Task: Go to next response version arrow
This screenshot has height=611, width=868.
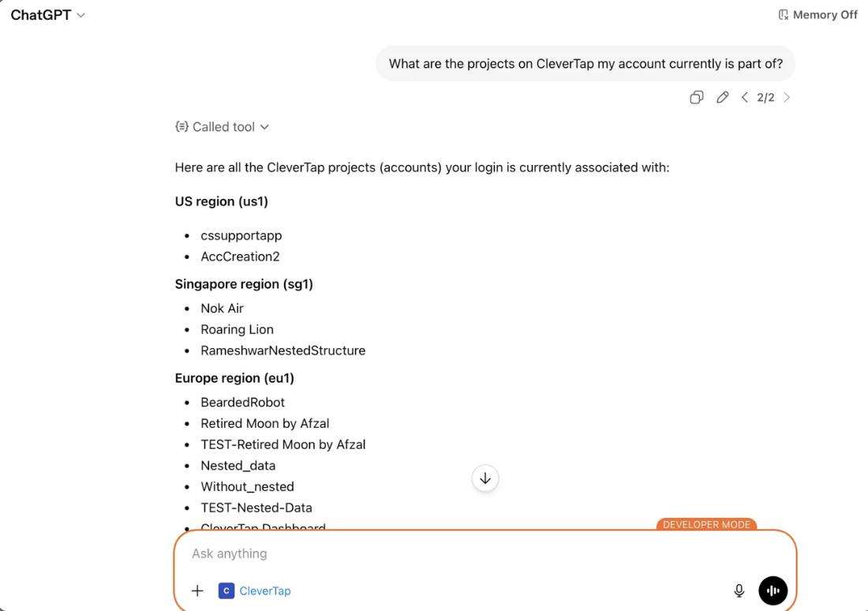Action: [x=787, y=98]
